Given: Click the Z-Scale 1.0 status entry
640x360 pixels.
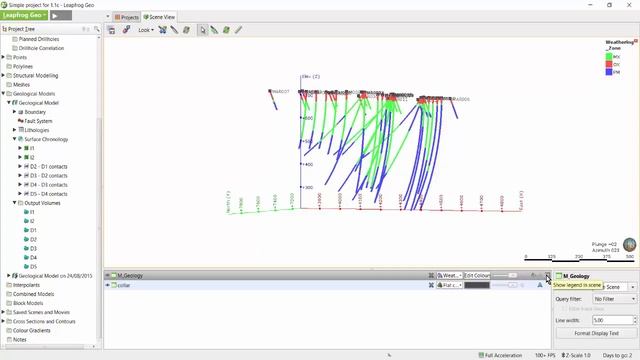Looking at the screenshot, I should click(x=576, y=355).
